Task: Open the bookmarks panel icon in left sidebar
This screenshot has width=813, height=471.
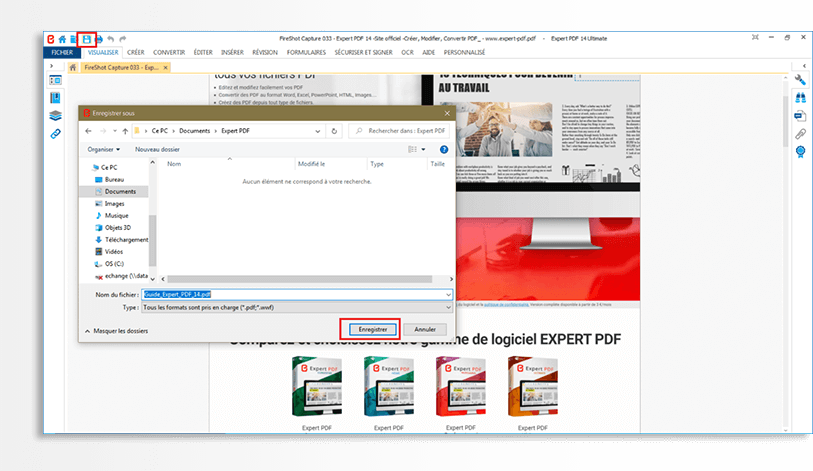Action: coord(55,98)
